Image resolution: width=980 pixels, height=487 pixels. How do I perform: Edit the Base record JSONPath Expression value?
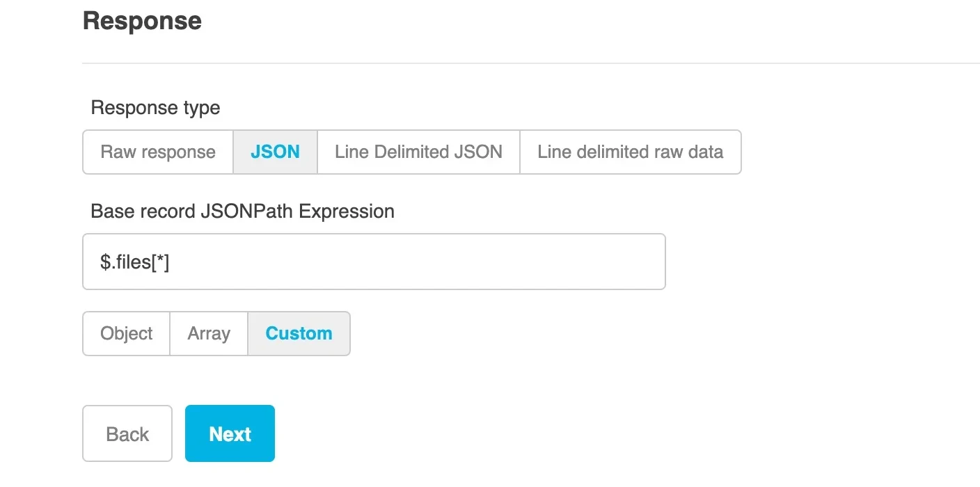tap(374, 261)
